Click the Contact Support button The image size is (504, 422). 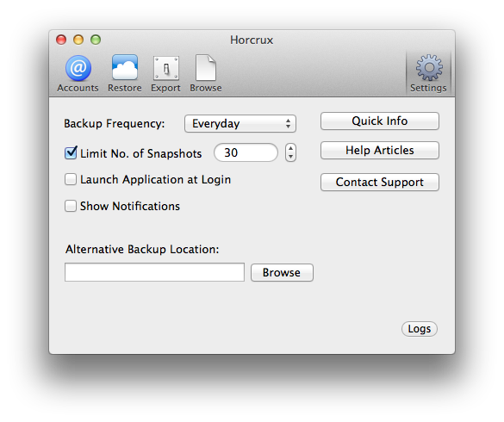(x=380, y=183)
